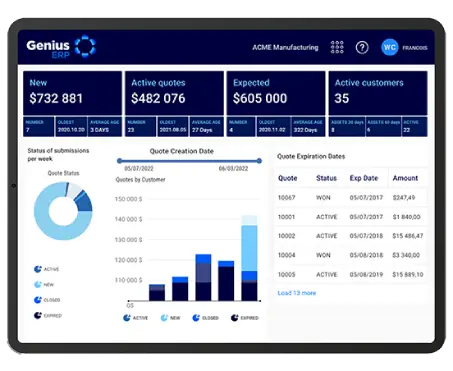Click the shortest first bar in bar chart
The image size is (453, 371).
point(157,292)
